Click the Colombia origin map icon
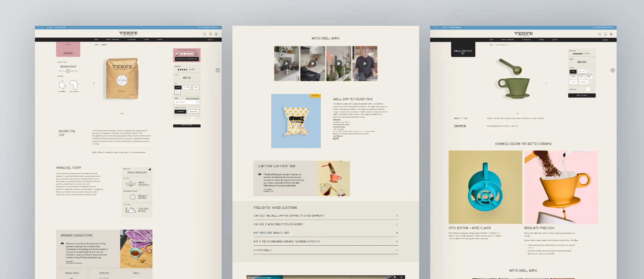The height and width of the screenshot is (279, 644). click(62, 85)
